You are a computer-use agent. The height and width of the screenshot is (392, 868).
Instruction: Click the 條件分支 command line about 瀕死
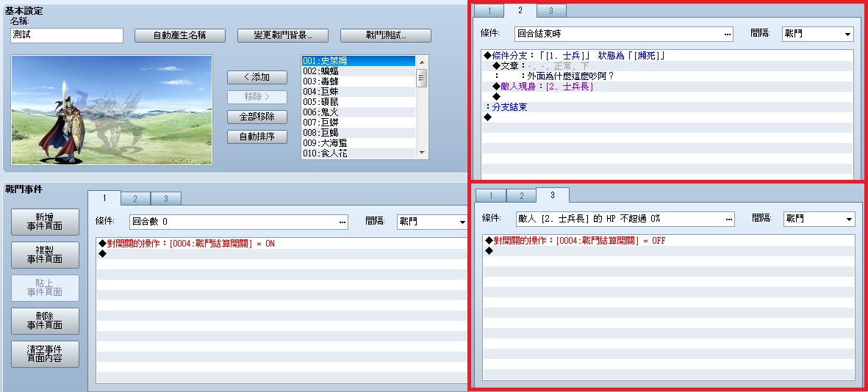[667, 56]
